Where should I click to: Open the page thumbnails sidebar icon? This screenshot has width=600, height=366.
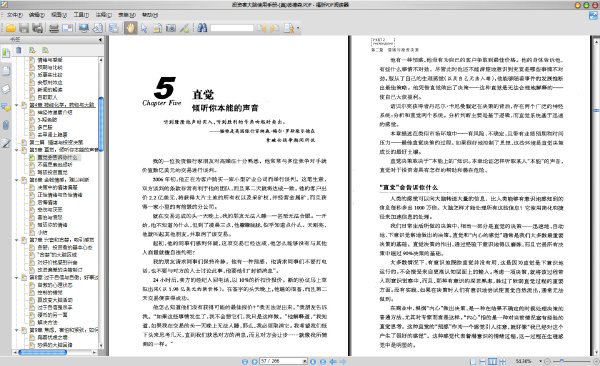6,71
